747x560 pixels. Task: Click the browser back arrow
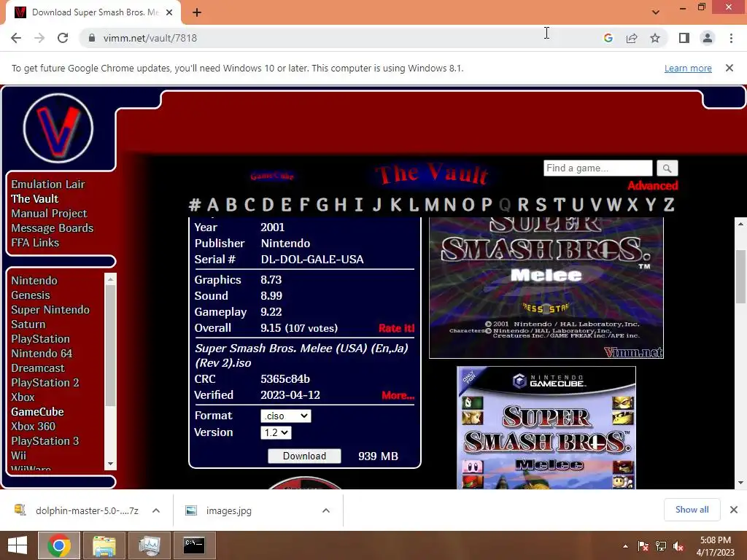tap(16, 38)
